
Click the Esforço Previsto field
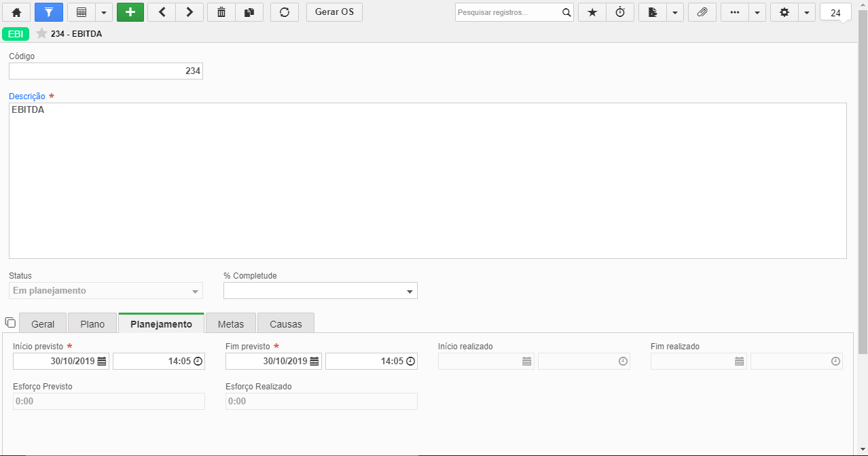109,401
